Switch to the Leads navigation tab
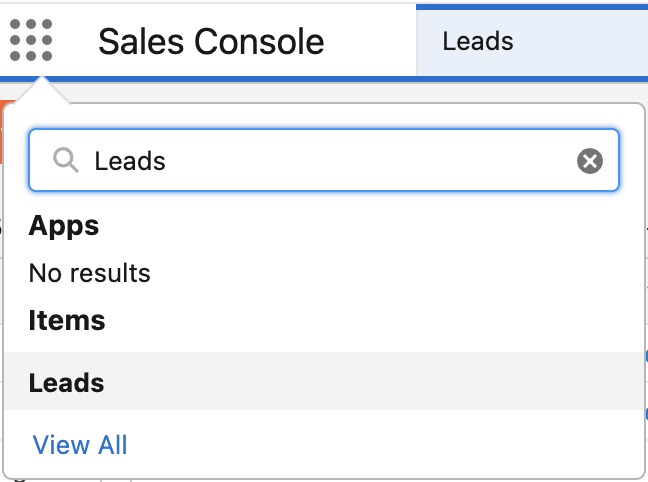This screenshot has height=482, width=648. (x=478, y=41)
